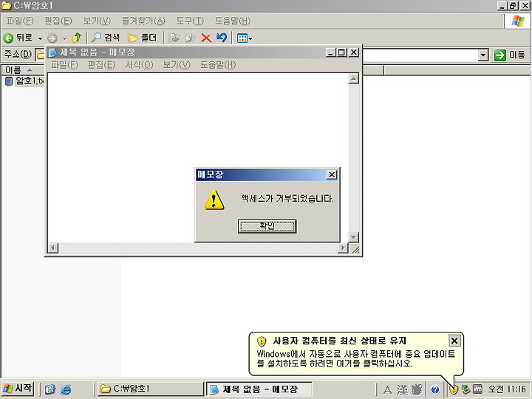Open Notepad 도움말(H) menu
Screen dimensions: 532x399
[218, 65]
